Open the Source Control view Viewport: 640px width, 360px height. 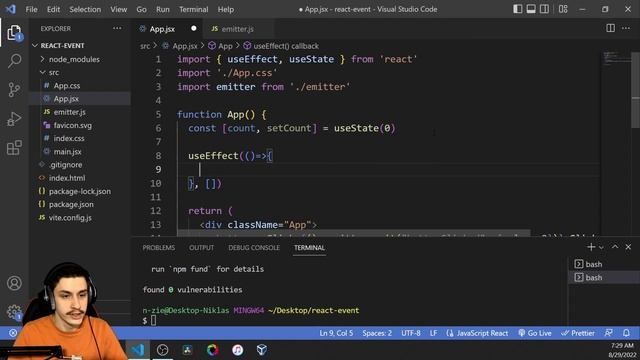(x=14, y=90)
